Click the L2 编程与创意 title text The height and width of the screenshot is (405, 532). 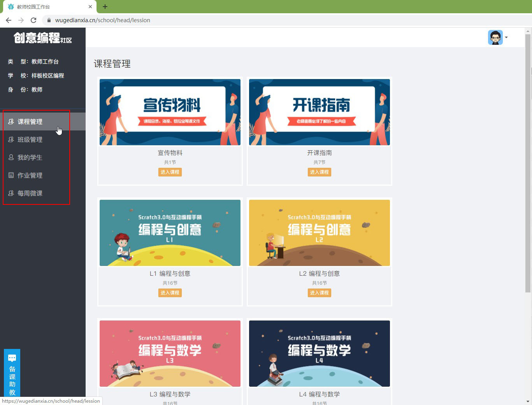point(320,274)
